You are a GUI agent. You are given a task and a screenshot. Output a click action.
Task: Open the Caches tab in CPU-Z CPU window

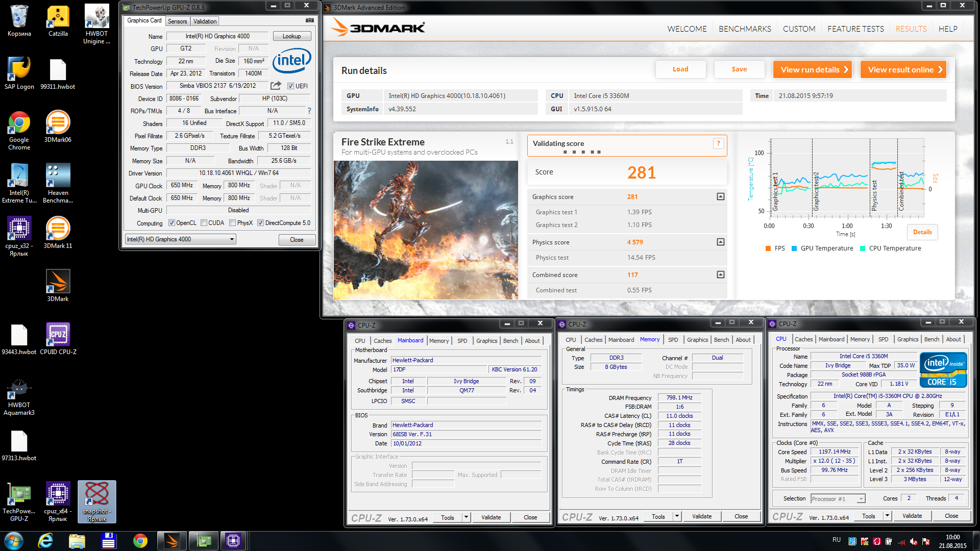(x=803, y=339)
